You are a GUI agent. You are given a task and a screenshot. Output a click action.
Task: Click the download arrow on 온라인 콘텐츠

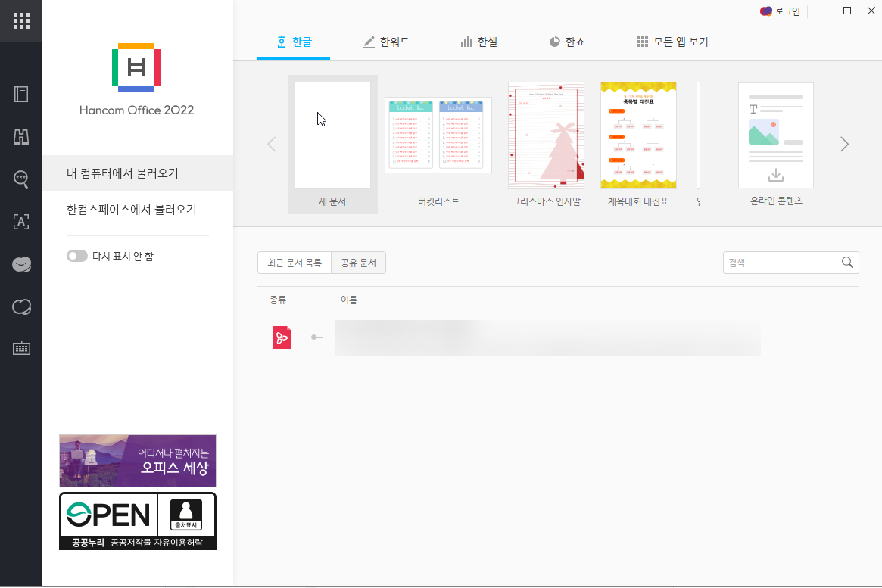(x=775, y=175)
